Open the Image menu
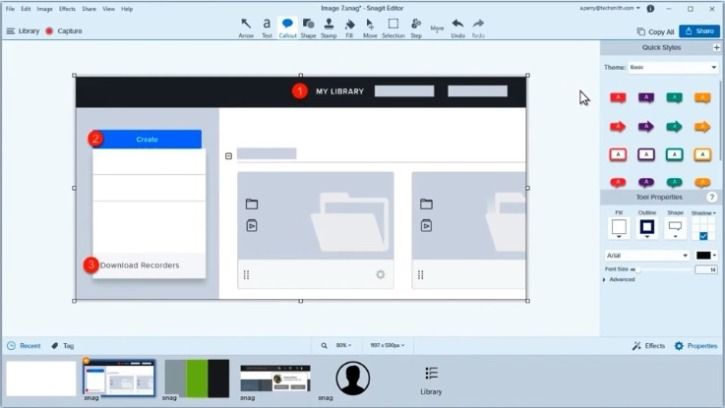The image size is (725, 408). tap(45, 9)
